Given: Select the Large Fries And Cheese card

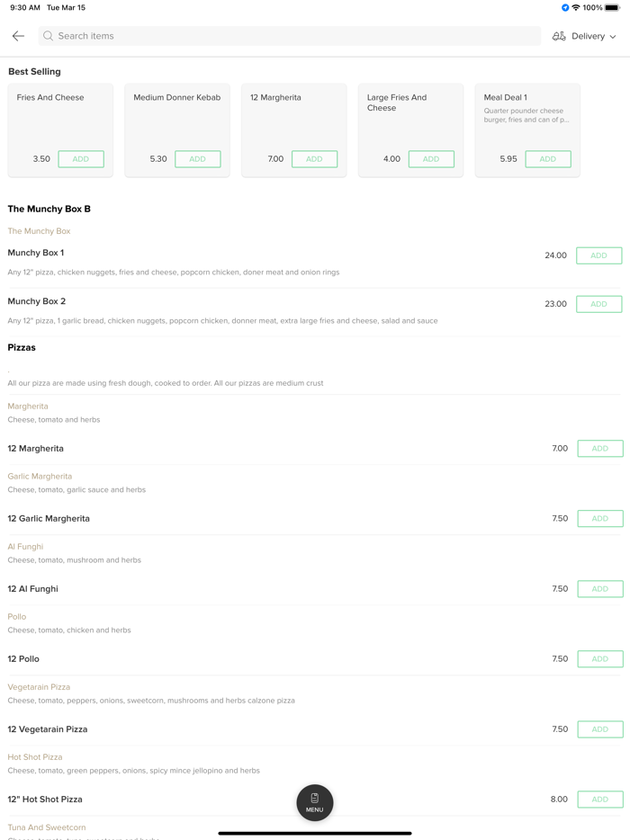Looking at the screenshot, I should click(410, 117).
